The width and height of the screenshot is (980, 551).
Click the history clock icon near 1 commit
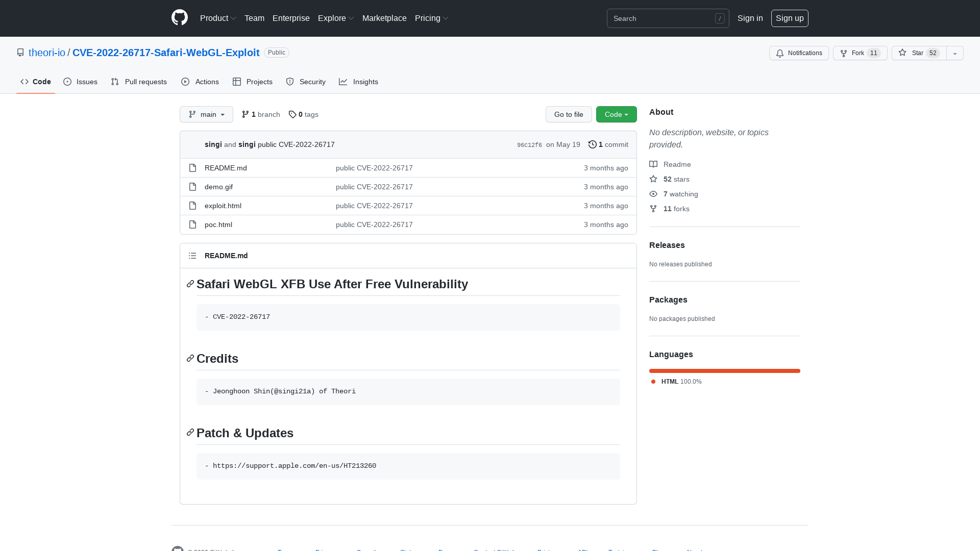point(593,144)
